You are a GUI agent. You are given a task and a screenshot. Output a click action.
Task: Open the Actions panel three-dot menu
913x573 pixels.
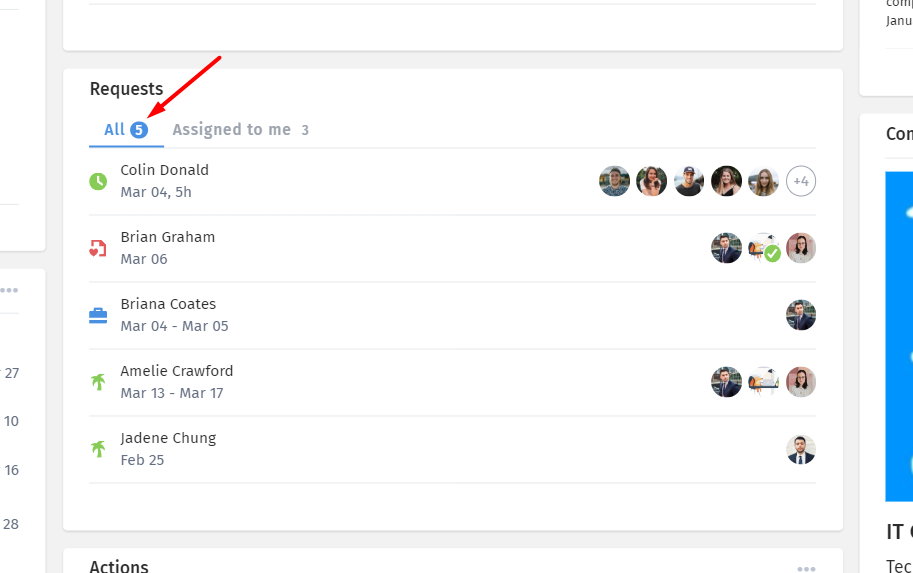coord(806,568)
